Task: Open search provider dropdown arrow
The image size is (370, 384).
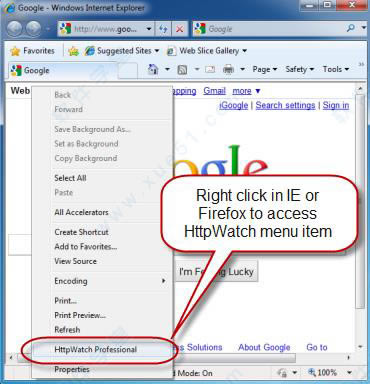Action: [x=363, y=28]
